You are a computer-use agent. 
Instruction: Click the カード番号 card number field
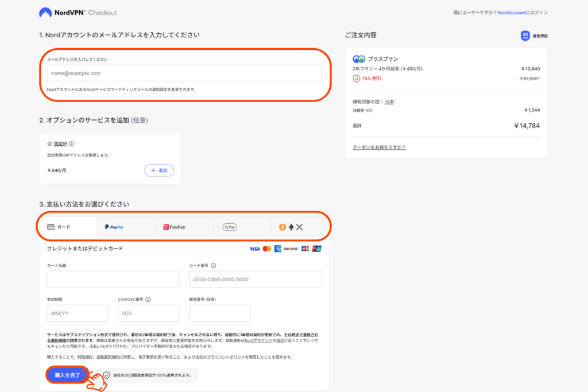[x=255, y=280]
